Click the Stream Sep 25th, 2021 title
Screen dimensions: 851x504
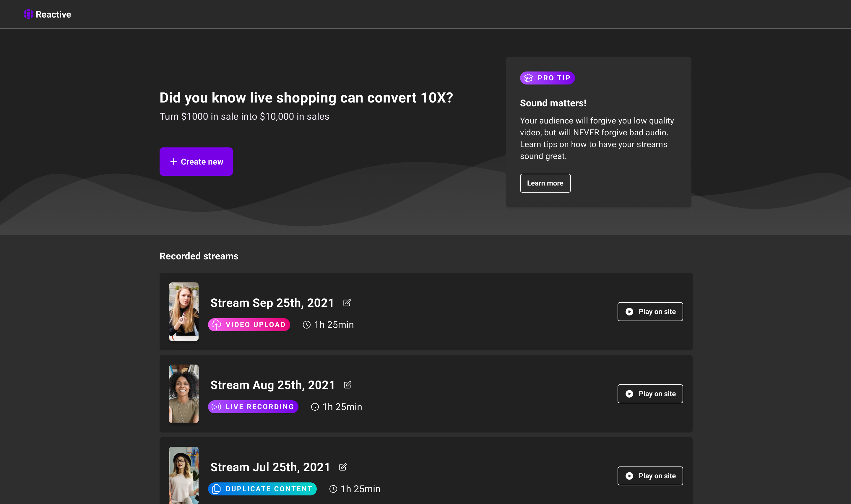coord(272,303)
